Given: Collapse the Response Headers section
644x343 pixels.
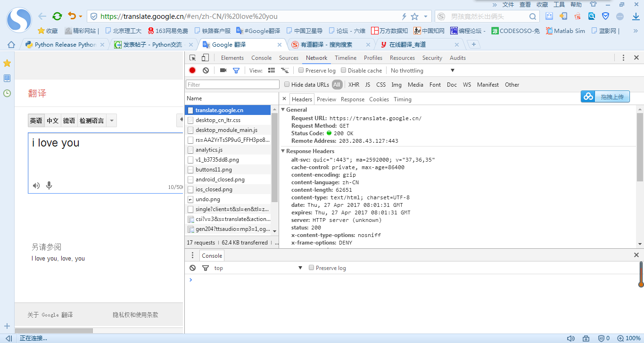Looking at the screenshot, I should point(283,151).
